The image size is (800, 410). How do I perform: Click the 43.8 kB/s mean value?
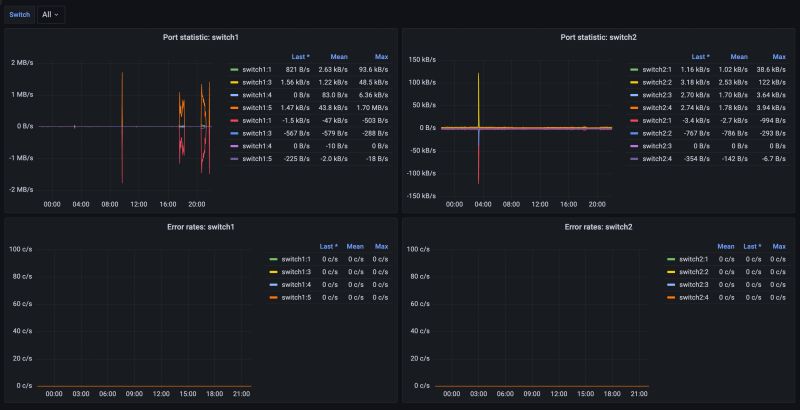tap(333, 108)
